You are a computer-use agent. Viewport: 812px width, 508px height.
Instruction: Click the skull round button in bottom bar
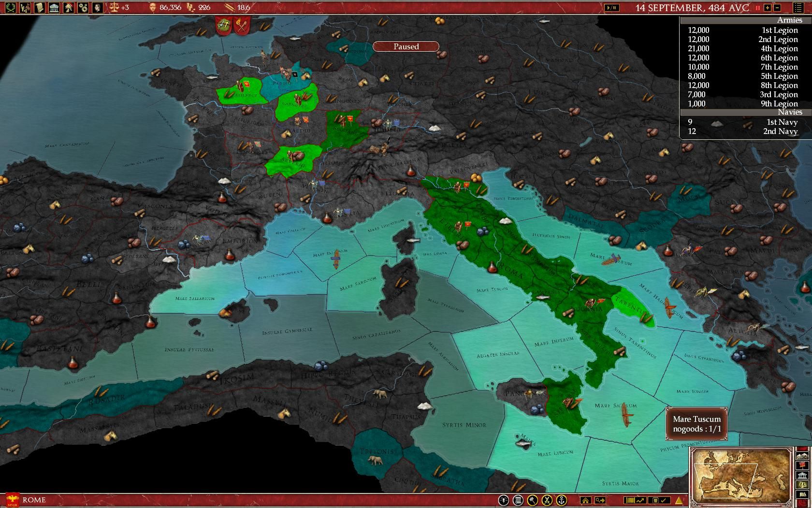[x=503, y=500]
